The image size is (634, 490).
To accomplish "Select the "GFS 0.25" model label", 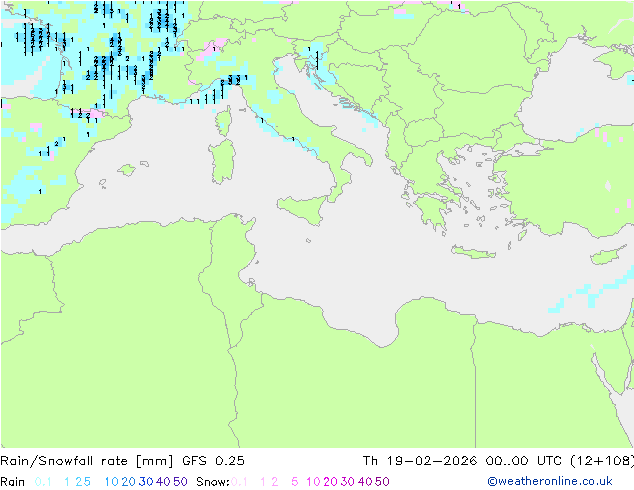I will point(213,461).
